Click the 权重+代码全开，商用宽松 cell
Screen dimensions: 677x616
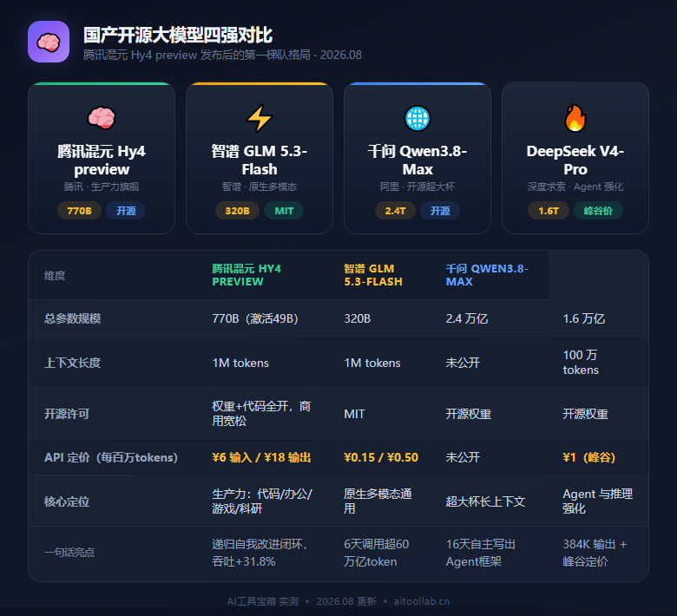(261, 414)
